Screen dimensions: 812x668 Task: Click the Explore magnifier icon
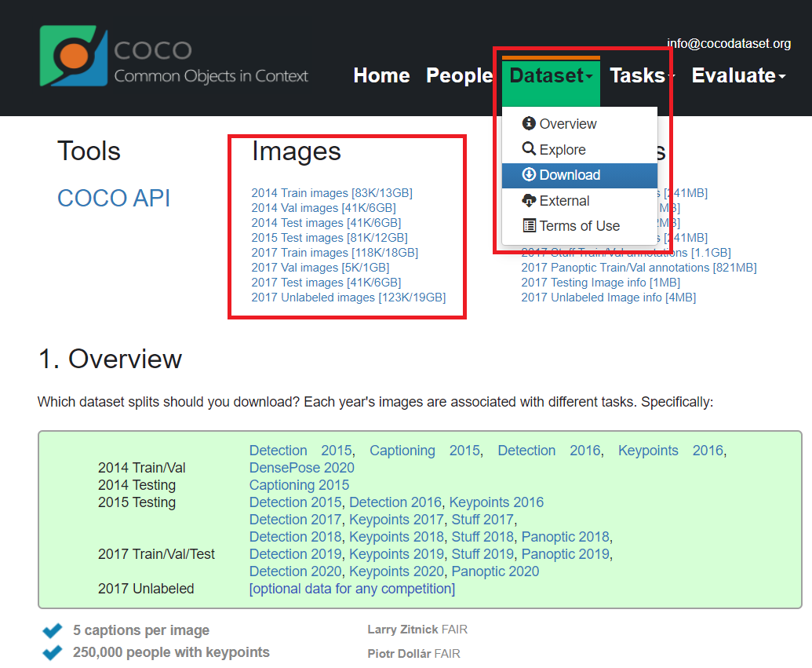529,148
